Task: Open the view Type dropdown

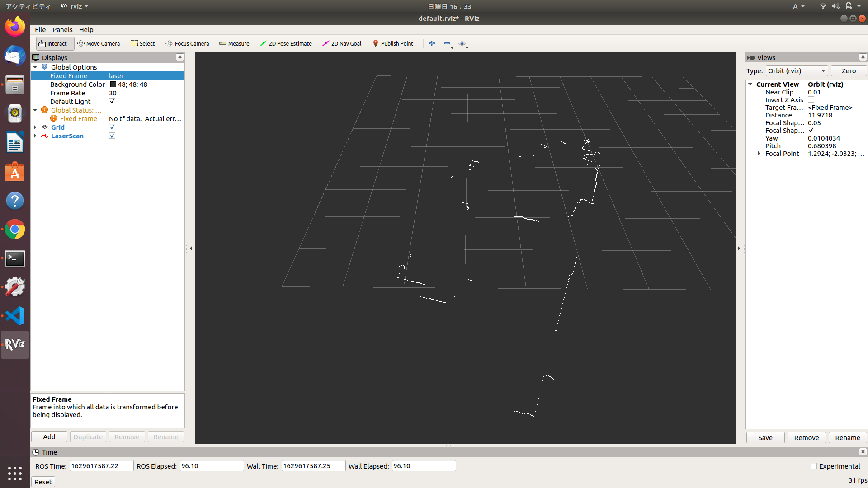Action: (x=797, y=70)
